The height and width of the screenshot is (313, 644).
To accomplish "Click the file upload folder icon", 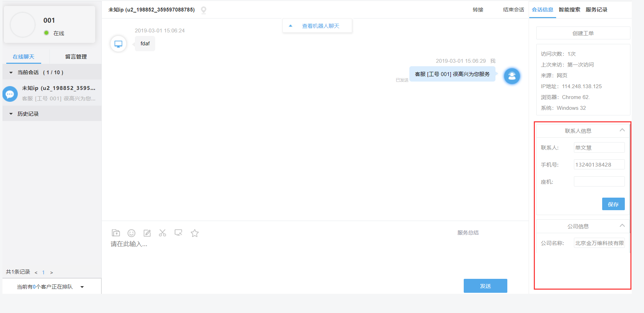I will coord(116,233).
